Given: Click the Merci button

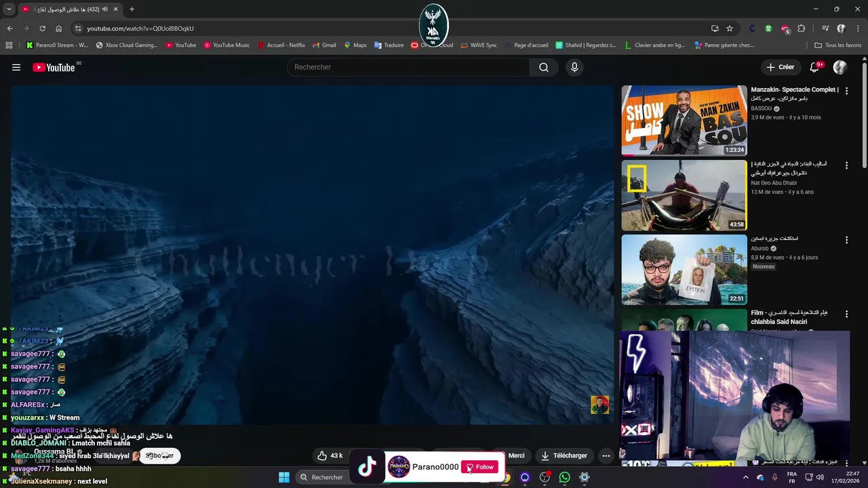Looking at the screenshot, I should tap(516, 455).
